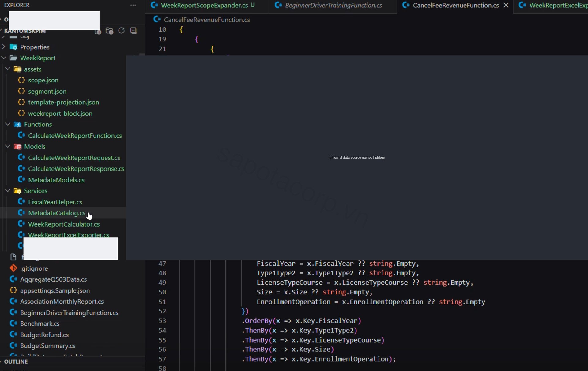Click the Functions folder icon
Image resolution: width=588 pixels, height=371 pixels.
[17, 124]
